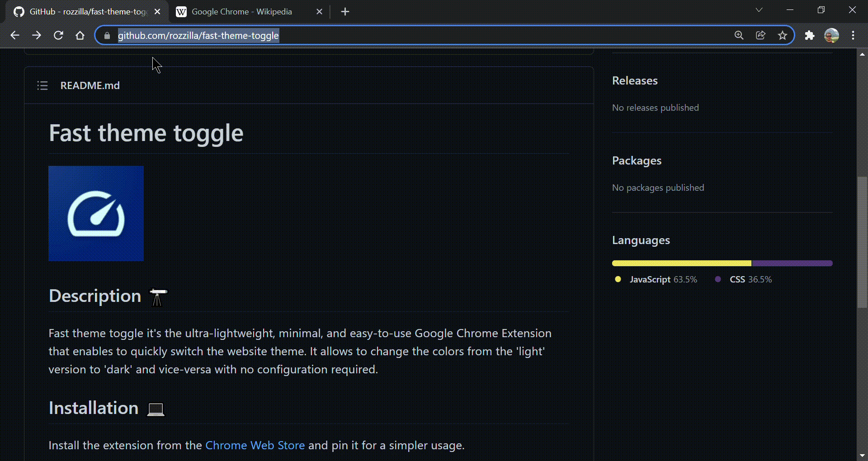The height and width of the screenshot is (461, 868).
Task: Open the Chrome profile avatar
Action: (x=831, y=35)
